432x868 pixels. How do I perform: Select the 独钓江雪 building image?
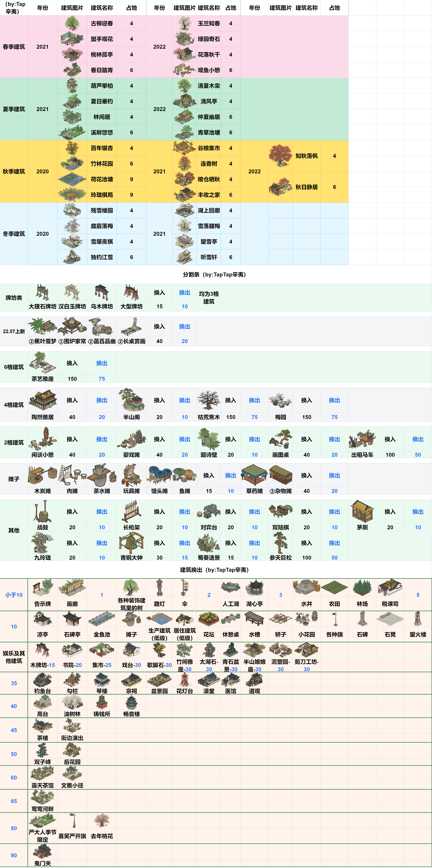72,257
